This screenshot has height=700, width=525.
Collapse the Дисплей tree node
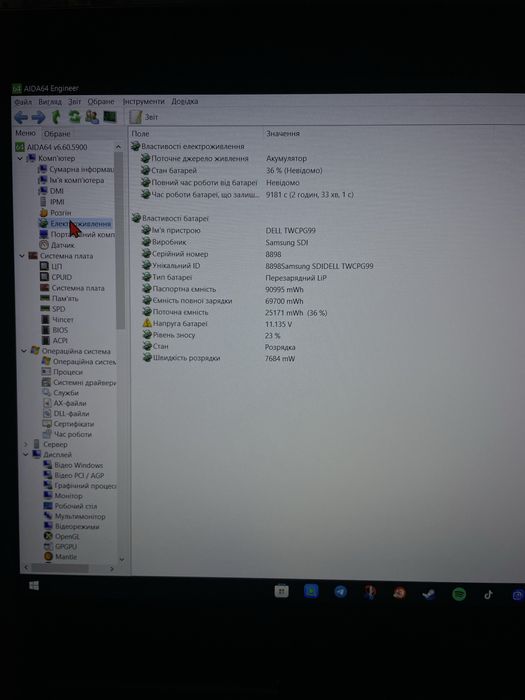click(x=26, y=455)
